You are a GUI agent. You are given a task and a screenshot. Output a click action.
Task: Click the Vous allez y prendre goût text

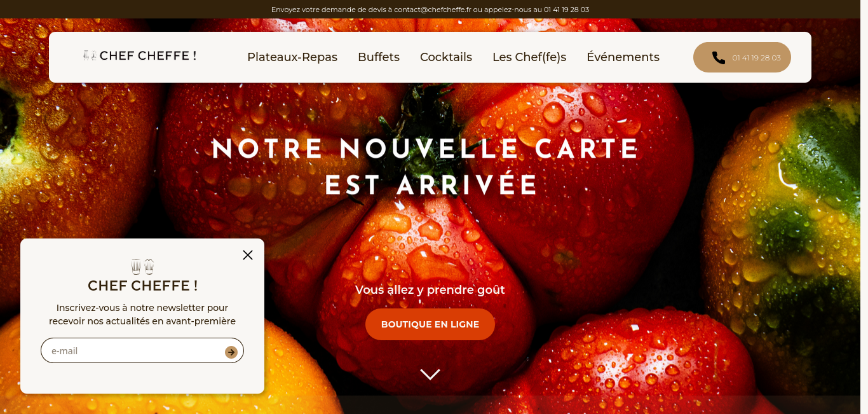point(430,290)
